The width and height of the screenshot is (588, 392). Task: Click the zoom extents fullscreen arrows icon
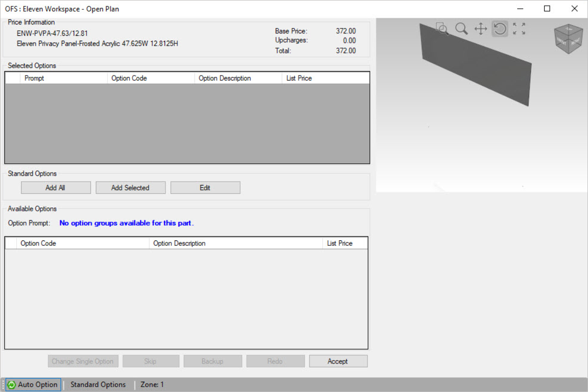click(519, 28)
